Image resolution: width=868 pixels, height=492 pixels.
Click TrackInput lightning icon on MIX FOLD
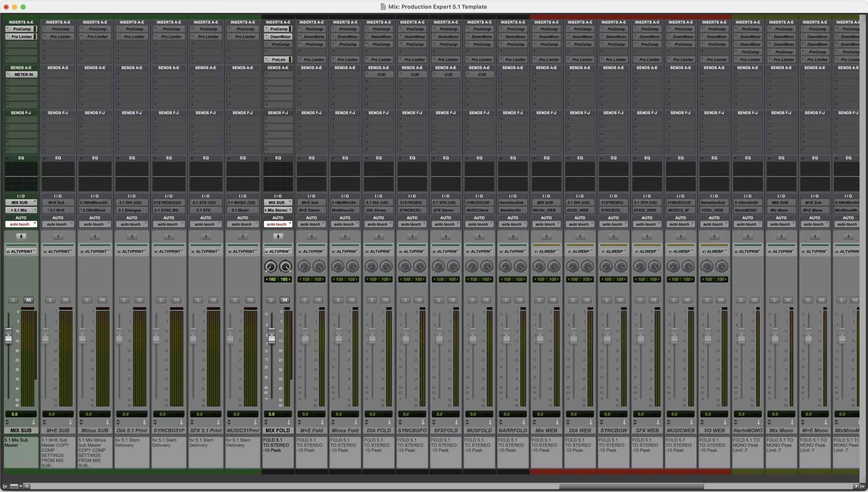pos(278,236)
